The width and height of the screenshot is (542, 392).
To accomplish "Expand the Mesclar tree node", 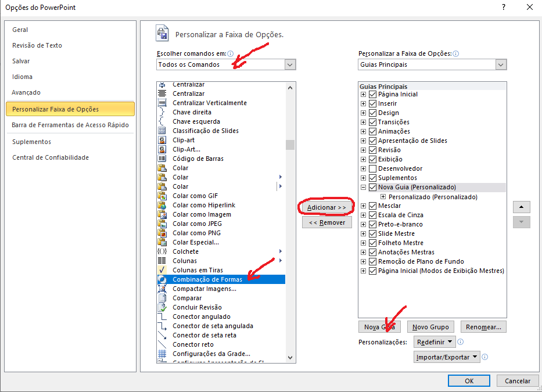I will coord(363,206).
